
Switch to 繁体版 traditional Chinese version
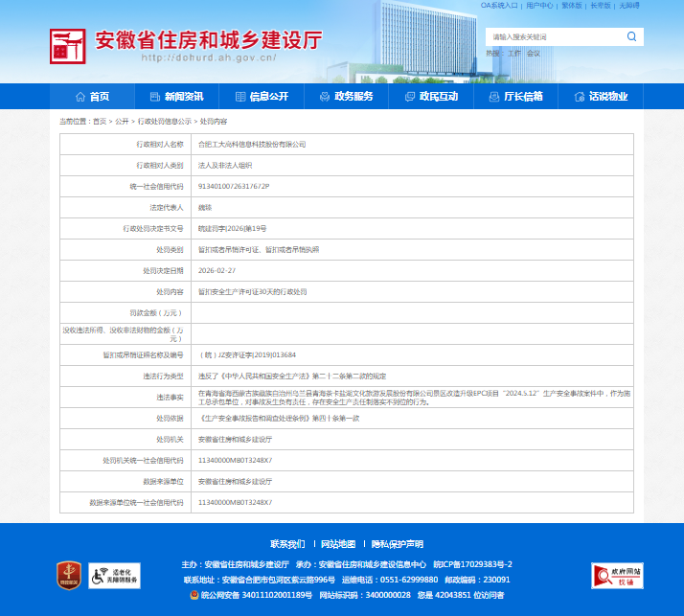point(571,6)
